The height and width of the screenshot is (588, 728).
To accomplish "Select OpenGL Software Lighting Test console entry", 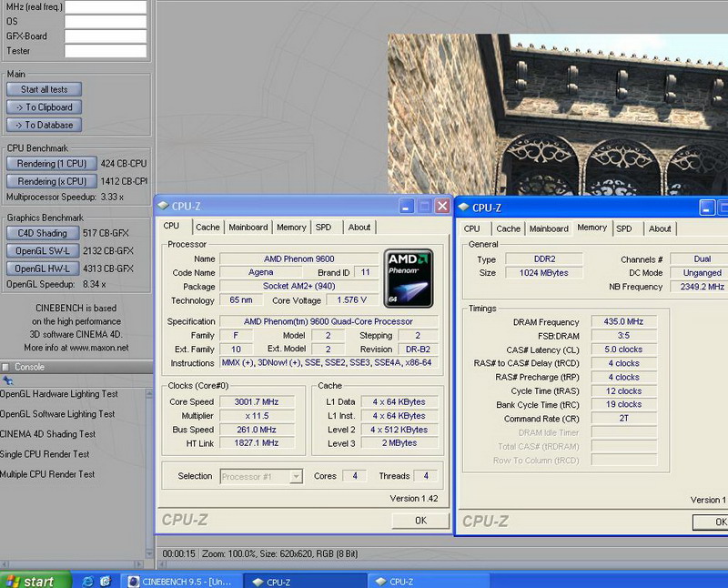I will pyautogui.click(x=57, y=414).
